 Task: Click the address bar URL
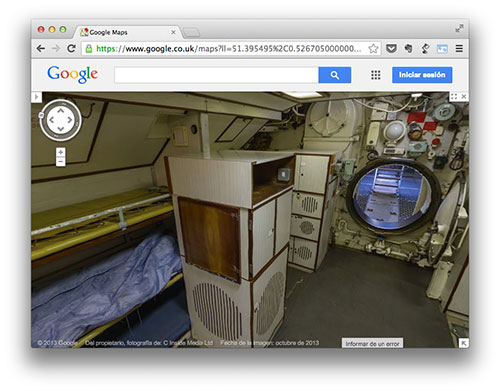(x=228, y=49)
